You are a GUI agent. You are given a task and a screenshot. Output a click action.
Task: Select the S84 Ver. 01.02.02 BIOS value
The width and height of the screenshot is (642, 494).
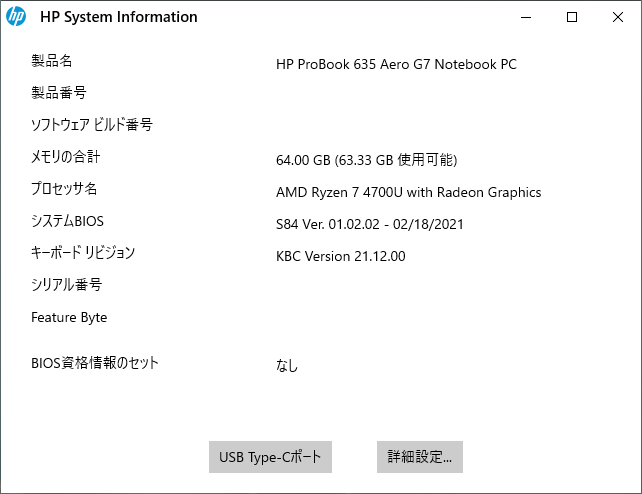370,224
